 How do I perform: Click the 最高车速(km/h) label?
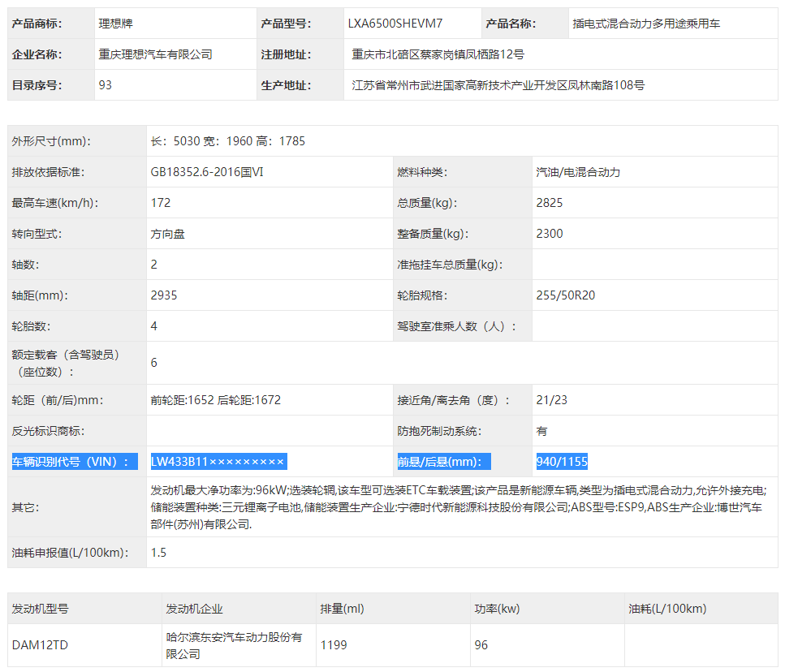[x=55, y=203]
